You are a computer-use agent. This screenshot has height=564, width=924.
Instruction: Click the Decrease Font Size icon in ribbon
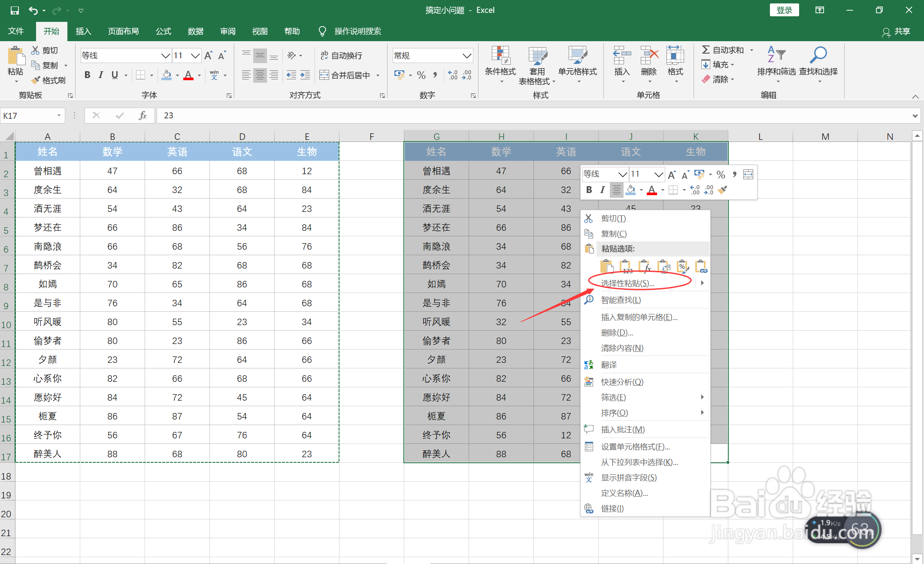pos(222,55)
